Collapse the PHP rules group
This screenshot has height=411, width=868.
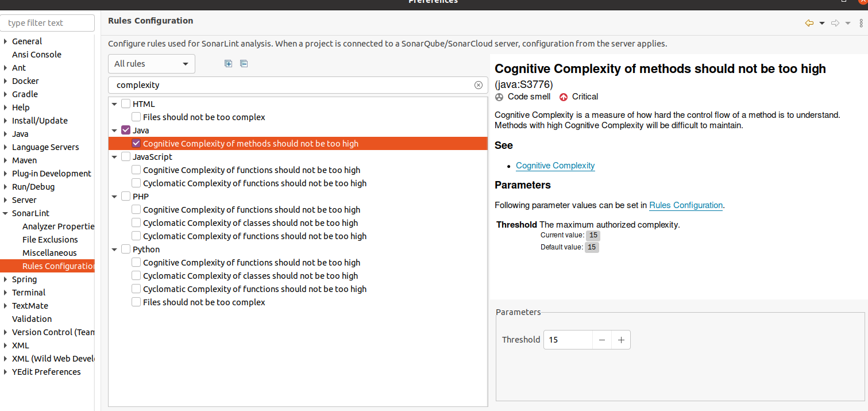point(115,197)
